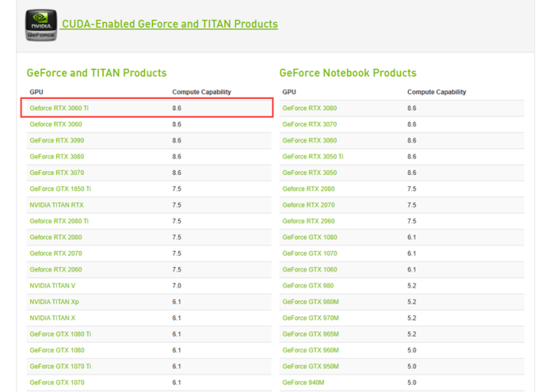Click 5.0 value in the GTX 960M row
Viewport: 553px width, 392px height.
[x=412, y=351]
